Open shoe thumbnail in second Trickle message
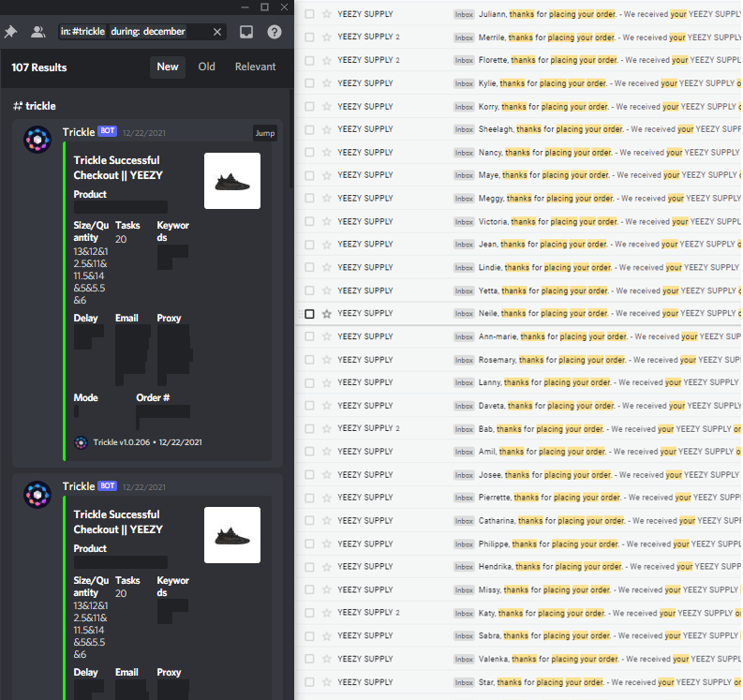 [232, 535]
